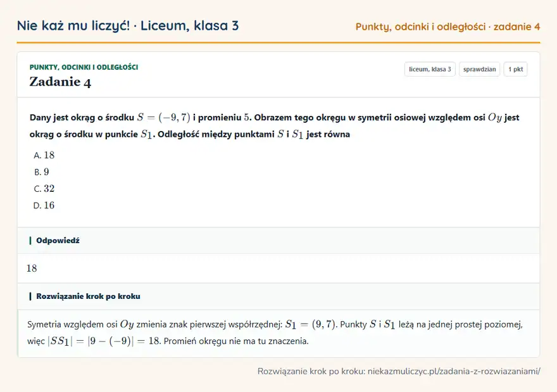
Task: Click the vertical bar marker beside 'Rozwiązanie krok po kroku'
Action: click(x=30, y=296)
